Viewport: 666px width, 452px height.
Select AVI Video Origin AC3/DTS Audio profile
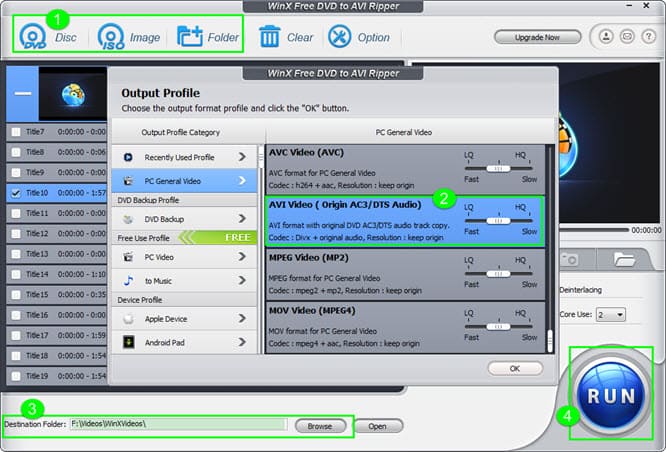point(405,221)
